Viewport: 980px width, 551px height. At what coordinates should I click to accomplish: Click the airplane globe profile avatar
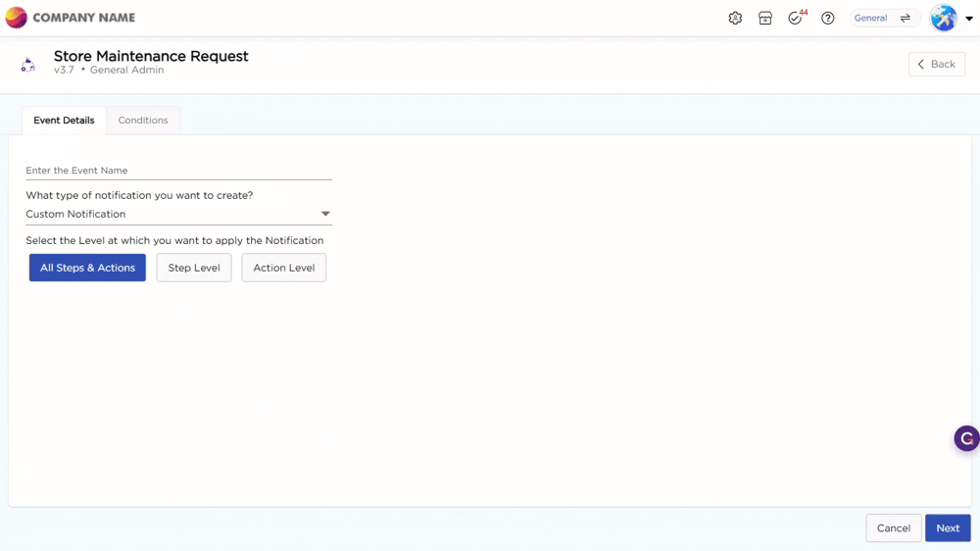click(943, 19)
